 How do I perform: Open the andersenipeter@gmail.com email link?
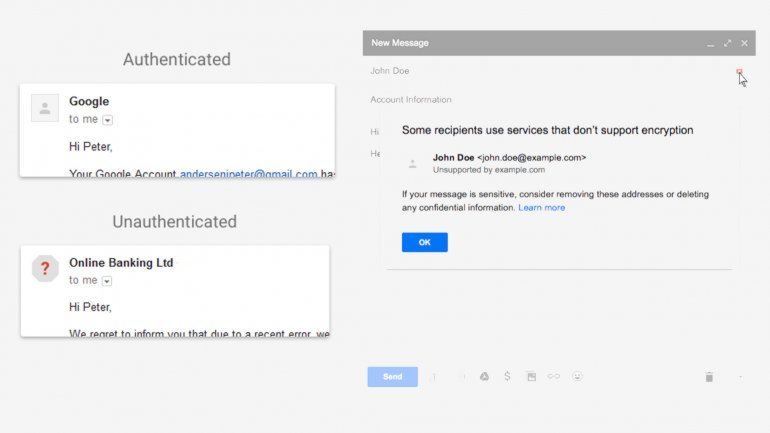pos(248,173)
